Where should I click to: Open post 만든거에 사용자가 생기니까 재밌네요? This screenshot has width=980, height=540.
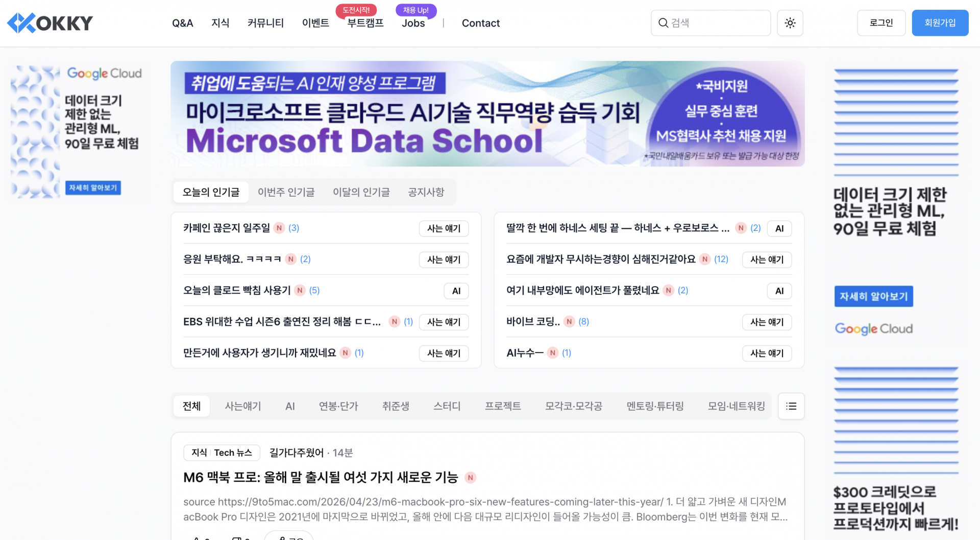tap(259, 353)
